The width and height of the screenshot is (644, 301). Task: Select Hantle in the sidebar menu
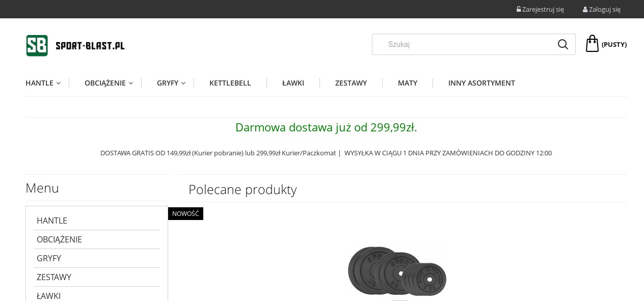[52, 221]
